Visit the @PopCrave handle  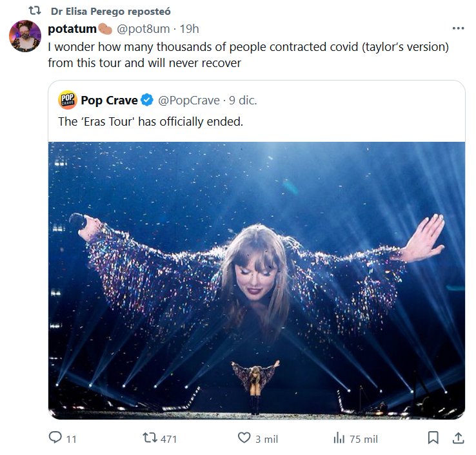[x=189, y=100]
